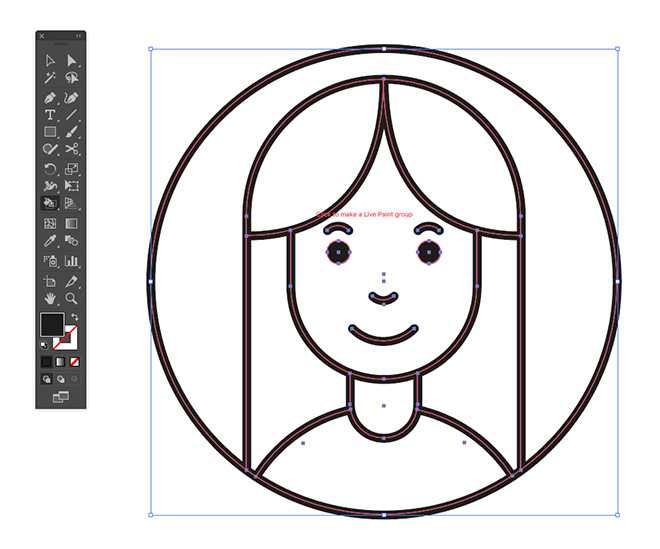Select the Artboard tool
The height and width of the screenshot is (549, 660).
point(50,281)
